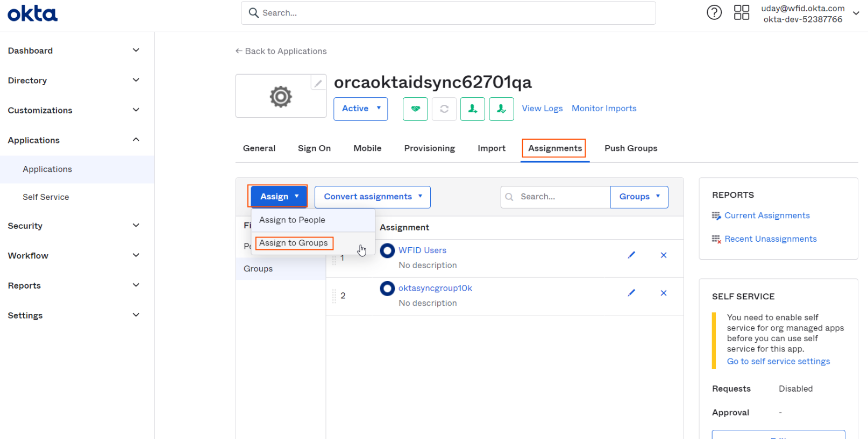Expand the Settings sidebar section
This screenshot has width=868, height=439.
136,315
